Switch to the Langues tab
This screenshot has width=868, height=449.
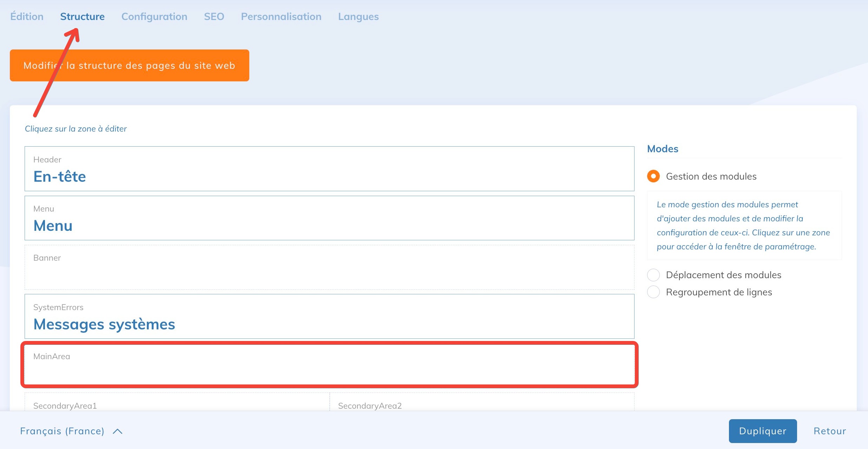358,16
